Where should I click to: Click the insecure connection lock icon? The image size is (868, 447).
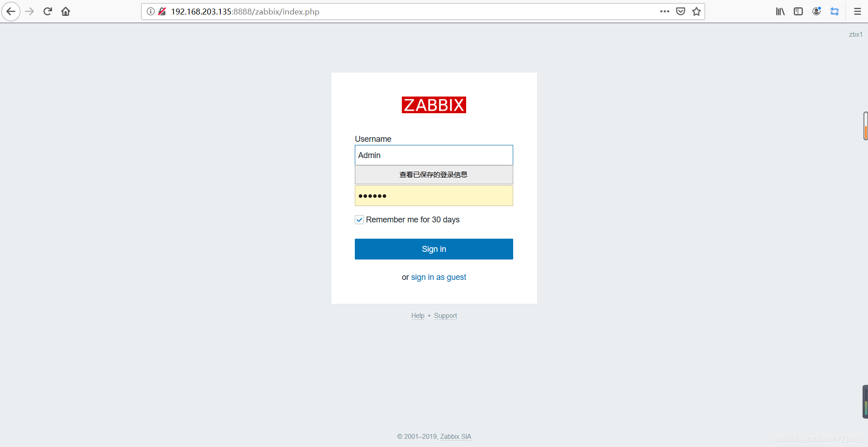point(162,11)
